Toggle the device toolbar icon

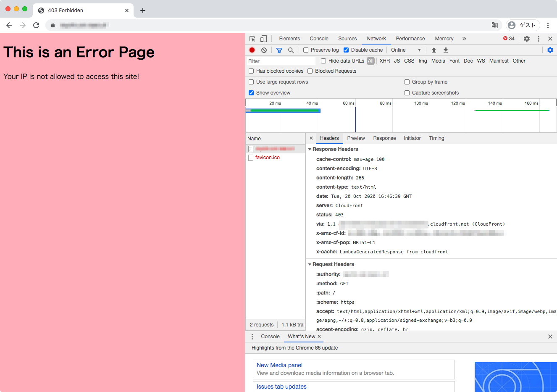pyautogui.click(x=263, y=38)
